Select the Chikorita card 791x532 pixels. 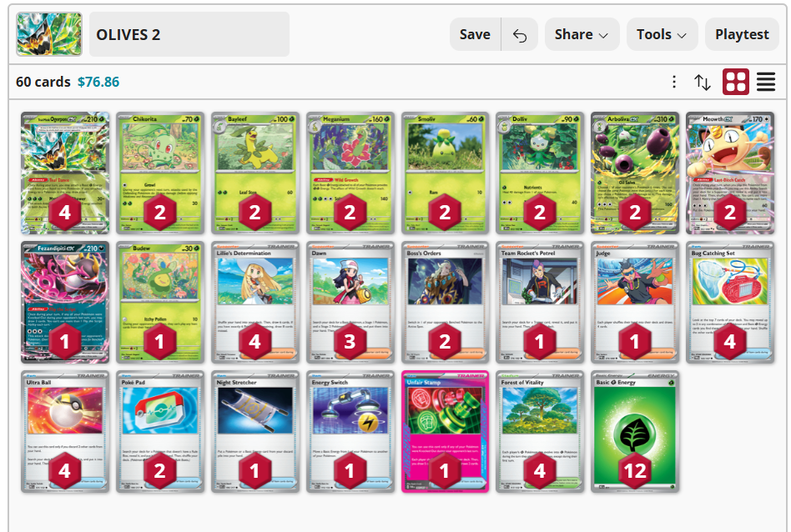coord(160,173)
